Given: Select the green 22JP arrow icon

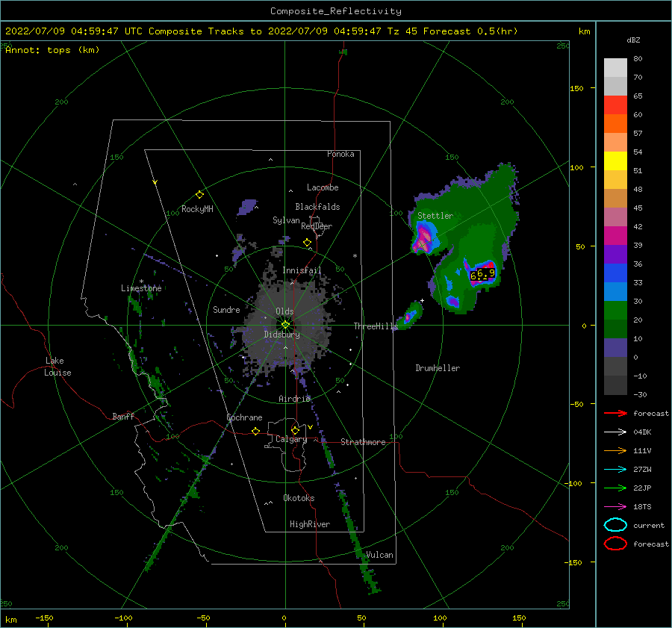Looking at the screenshot, I should pyautogui.click(x=615, y=488).
